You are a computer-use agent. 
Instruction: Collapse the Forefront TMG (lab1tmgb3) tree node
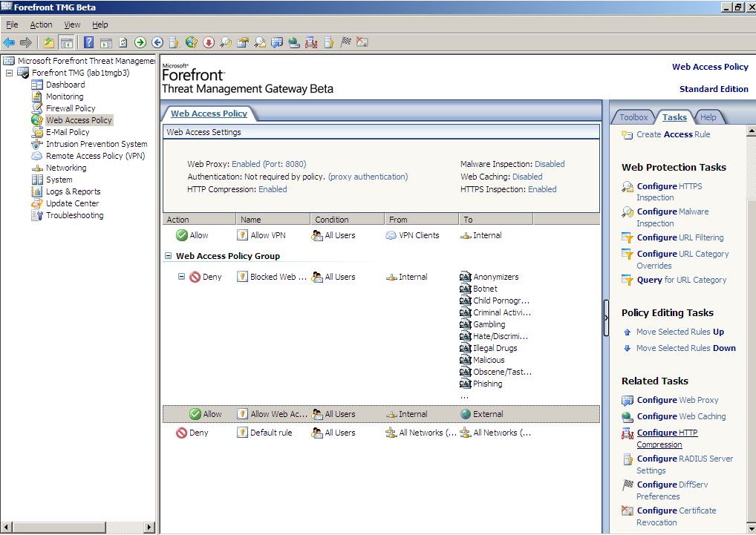coord(9,73)
